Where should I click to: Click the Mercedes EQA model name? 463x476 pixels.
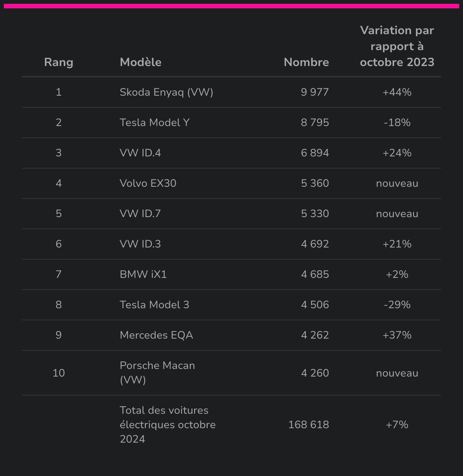point(156,335)
